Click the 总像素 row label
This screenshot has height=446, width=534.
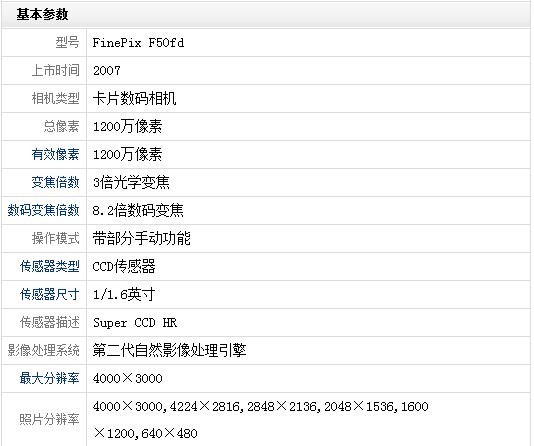point(61,126)
